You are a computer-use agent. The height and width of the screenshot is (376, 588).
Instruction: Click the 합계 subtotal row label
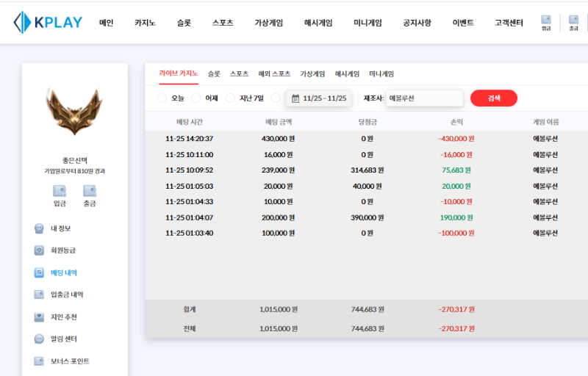[x=190, y=309]
